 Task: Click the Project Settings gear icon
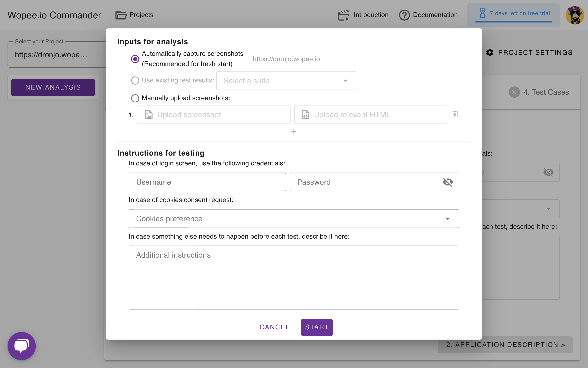click(x=490, y=52)
